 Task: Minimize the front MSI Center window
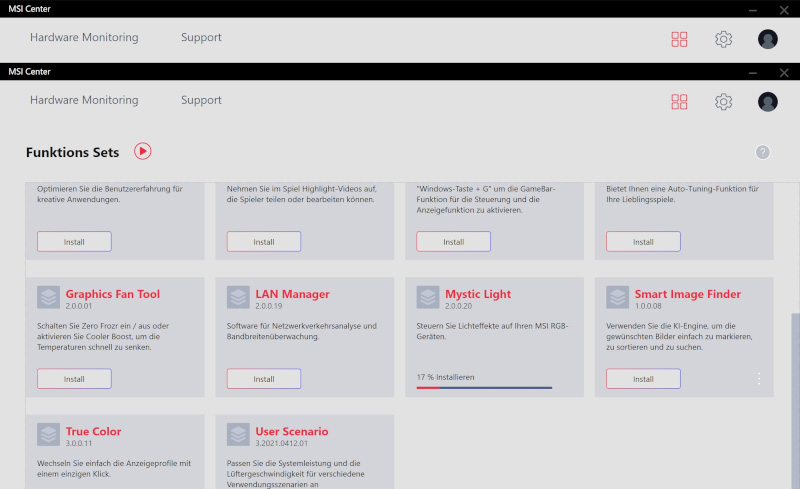click(753, 73)
